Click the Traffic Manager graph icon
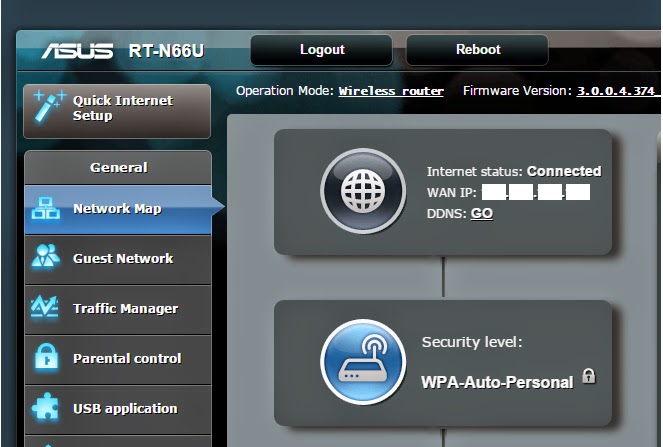The image size is (663, 447). coord(45,307)
